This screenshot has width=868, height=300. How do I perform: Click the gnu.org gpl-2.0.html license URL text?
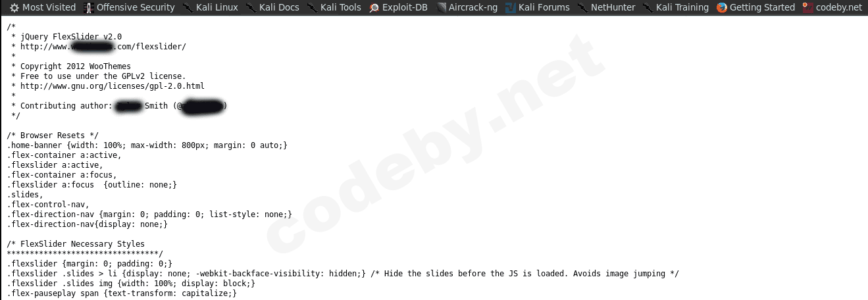point(113,86)
